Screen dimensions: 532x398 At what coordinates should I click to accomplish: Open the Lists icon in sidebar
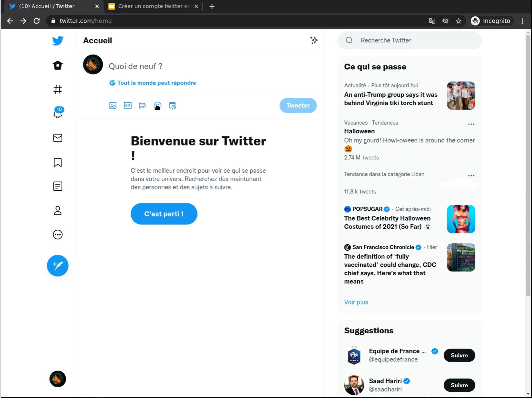pyautogui.click(x=58, y=186)
